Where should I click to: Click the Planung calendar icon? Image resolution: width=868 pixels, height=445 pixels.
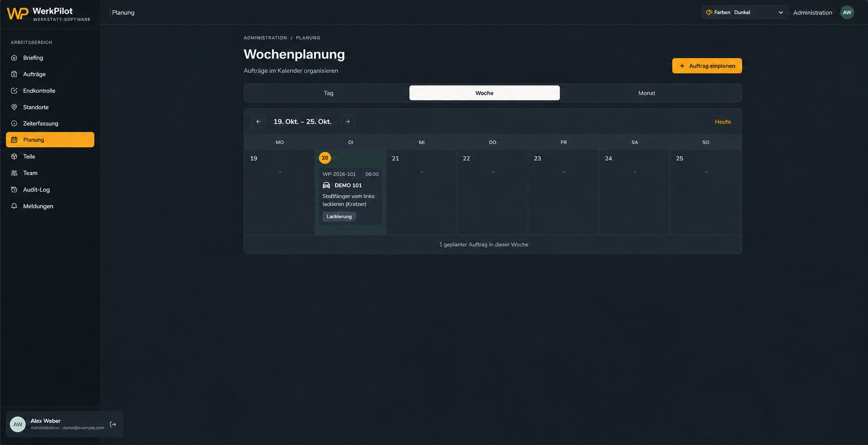(x=14, y=140)
